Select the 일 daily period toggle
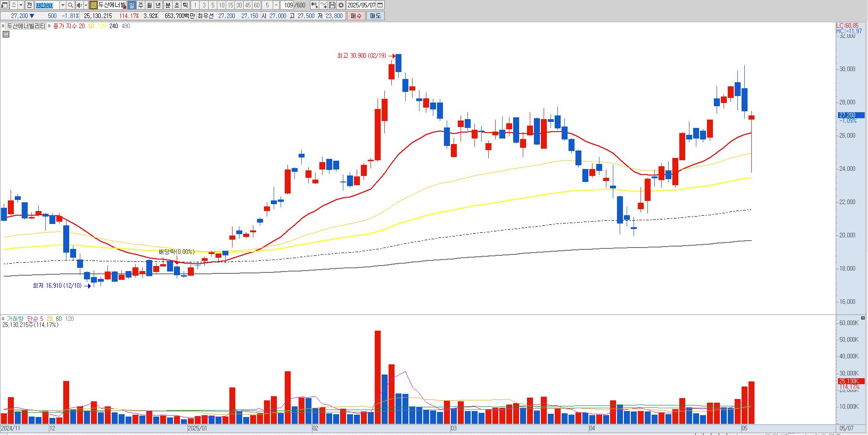 tap(132, 5)
